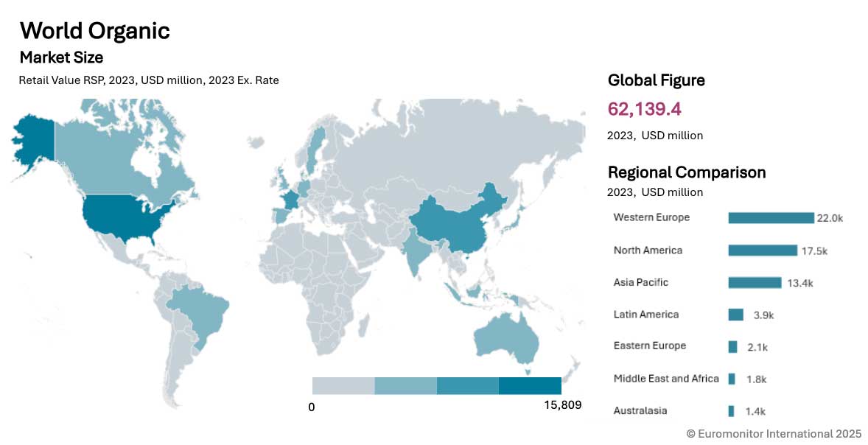Select the North America 17.5k bar
Screen dimensions: 868x445
click(763, 250)
